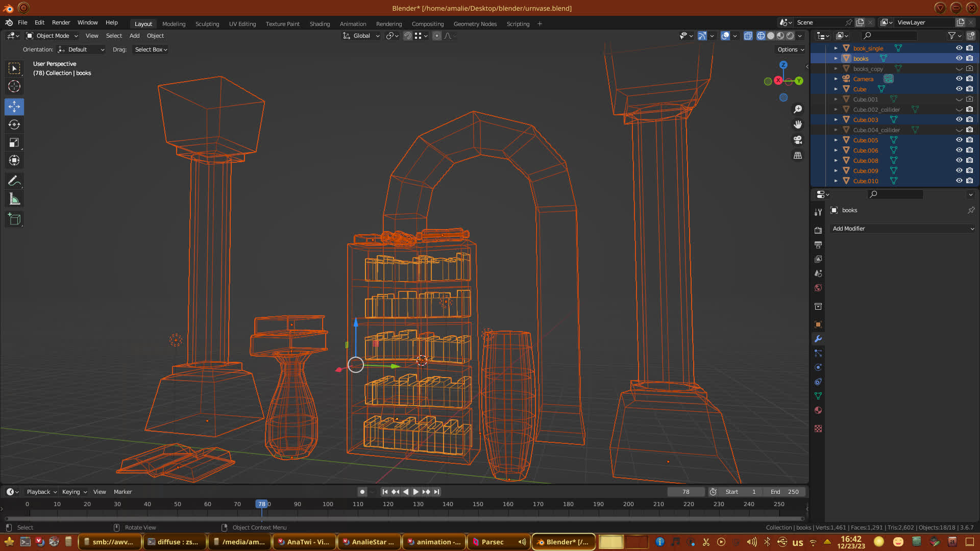Expand the Add Modifier dropdown
The width and height of the screenshot is (980, 551).
click(902, 229)
